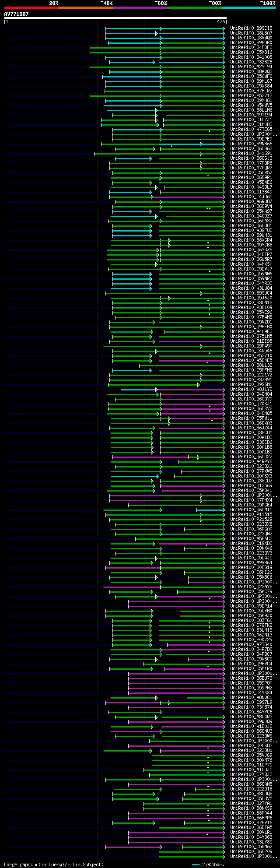Select label UniRef100_Q41691
Viewport: 280px width, 868px height.
coord(251,153)
